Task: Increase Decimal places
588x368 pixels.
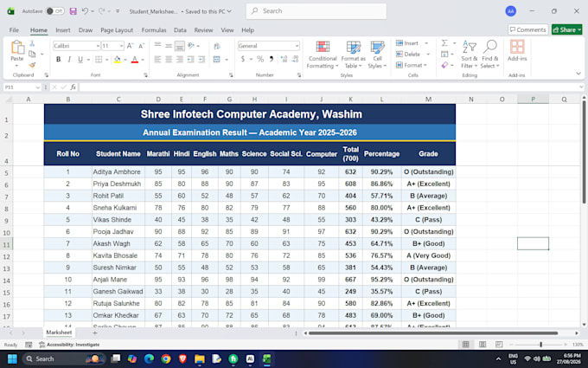Action: [x=284, y=59]
